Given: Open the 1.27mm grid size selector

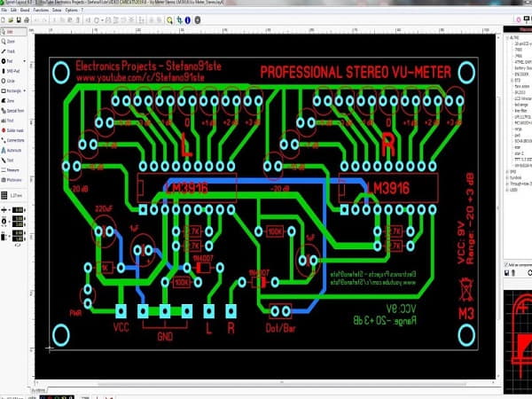Looking at the screenshot, I should (13, 195).
